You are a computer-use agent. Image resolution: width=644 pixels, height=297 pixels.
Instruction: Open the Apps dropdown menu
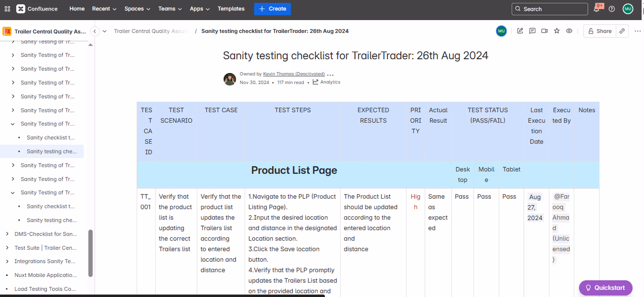pos(200,9)
